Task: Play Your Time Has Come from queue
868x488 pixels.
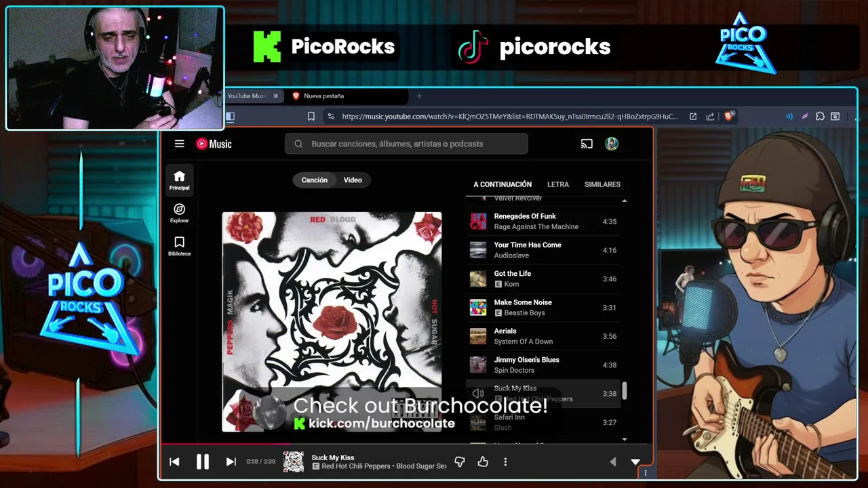Action: [x=544, y=250]
